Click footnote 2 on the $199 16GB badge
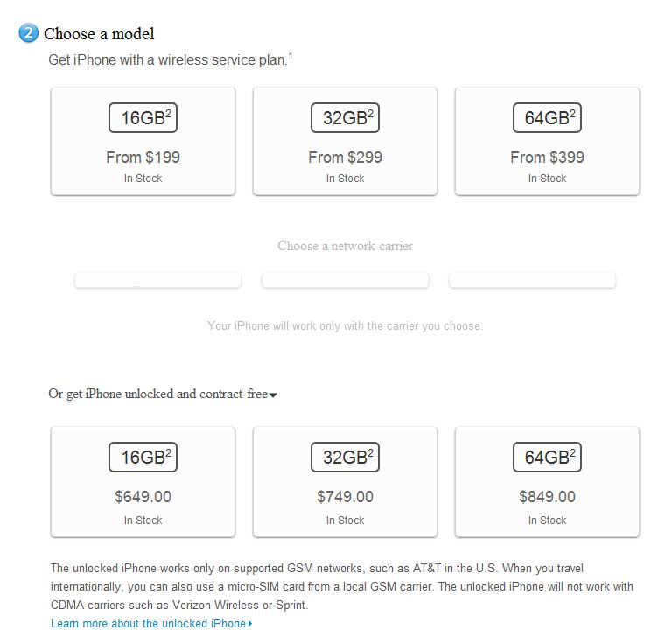 point(168,112)
